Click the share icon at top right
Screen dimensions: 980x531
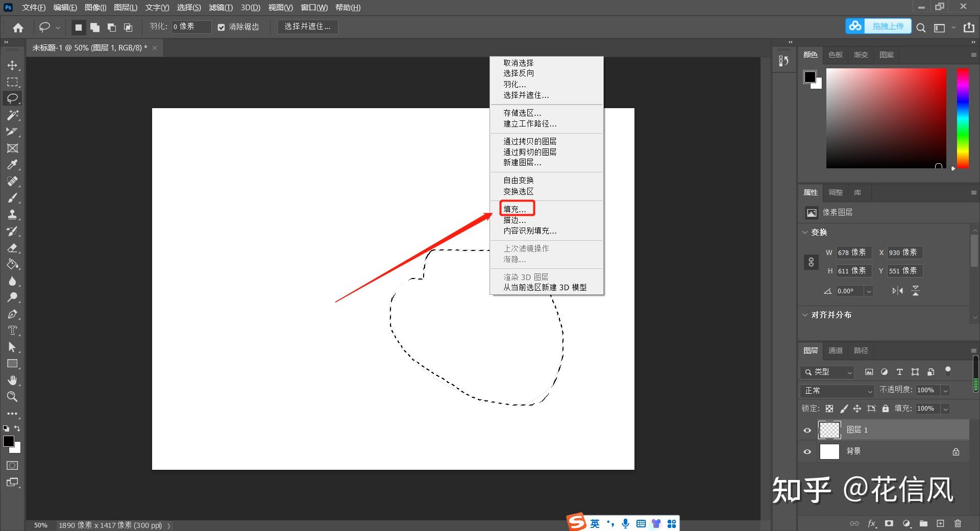(969, 28)
